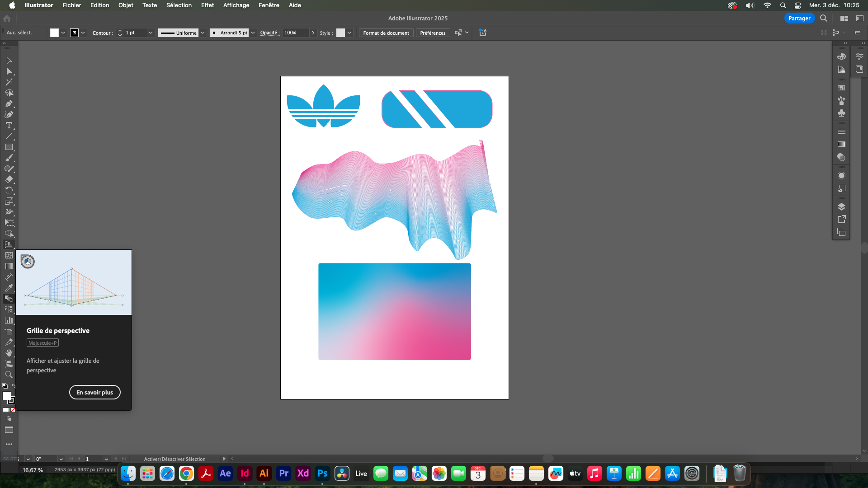The image size is (868, 488).
Task: Open the Color palette panel icon
Action: tap(841, 57)
